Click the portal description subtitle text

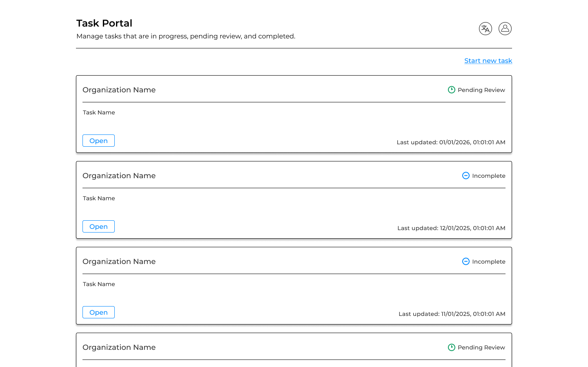[x=186, y=36]
